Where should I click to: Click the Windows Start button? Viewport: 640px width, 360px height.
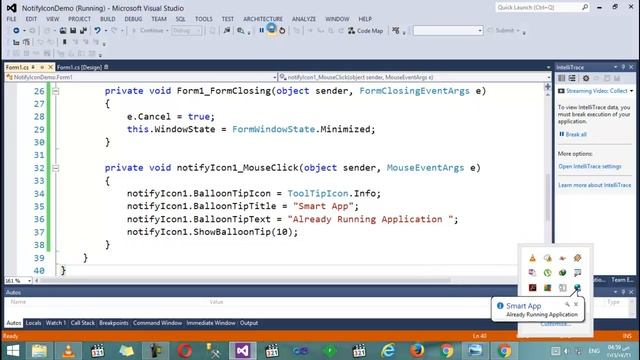point(13,351)
